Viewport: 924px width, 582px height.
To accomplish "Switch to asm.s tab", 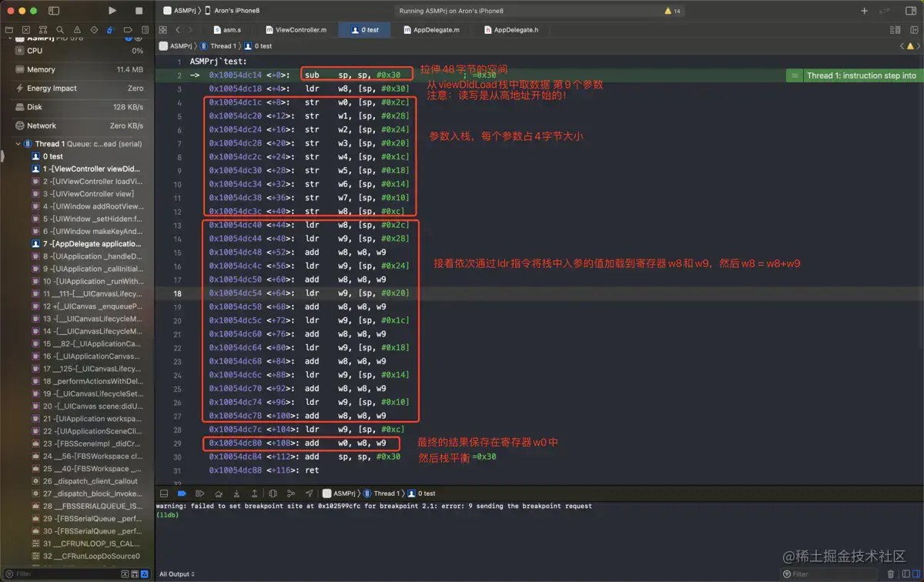I will [x=227, y=30].
